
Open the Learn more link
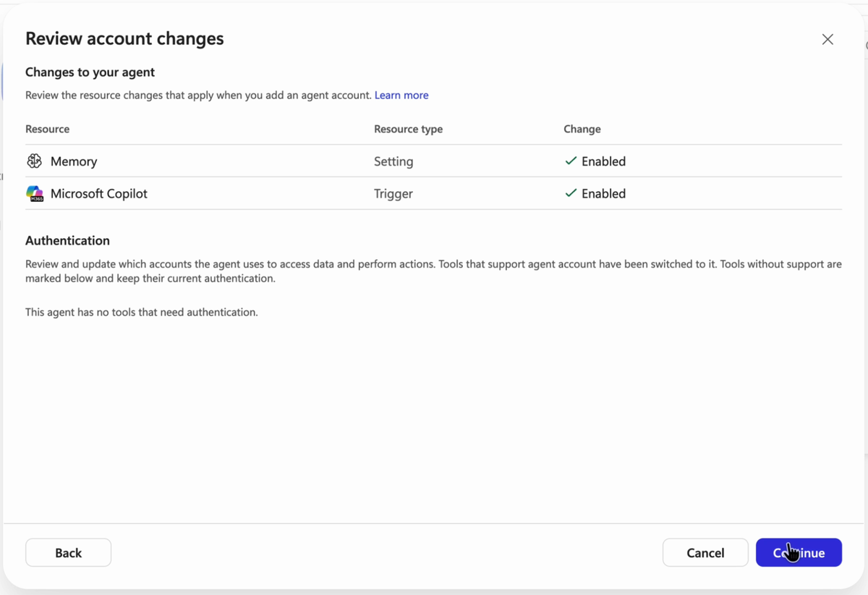pos(401,95)
